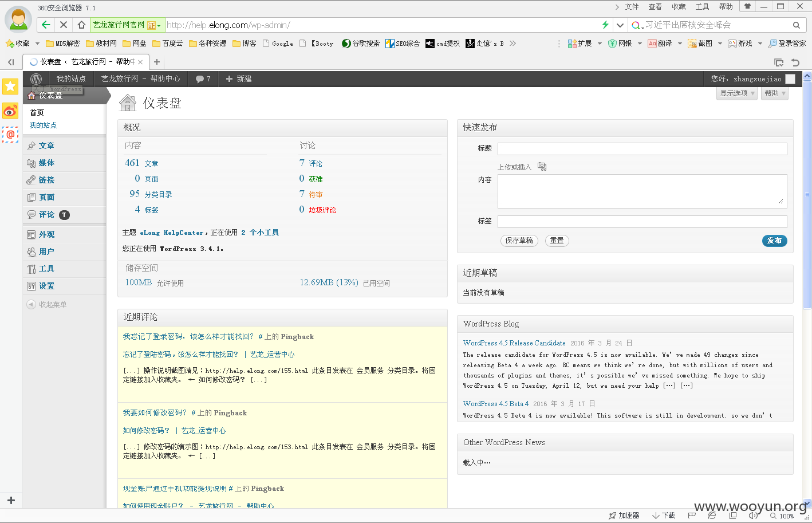Close the 仪表盘 browser tab
This screenshot has height=523, width=812.
pyautogui.click(x=140, y=62)
